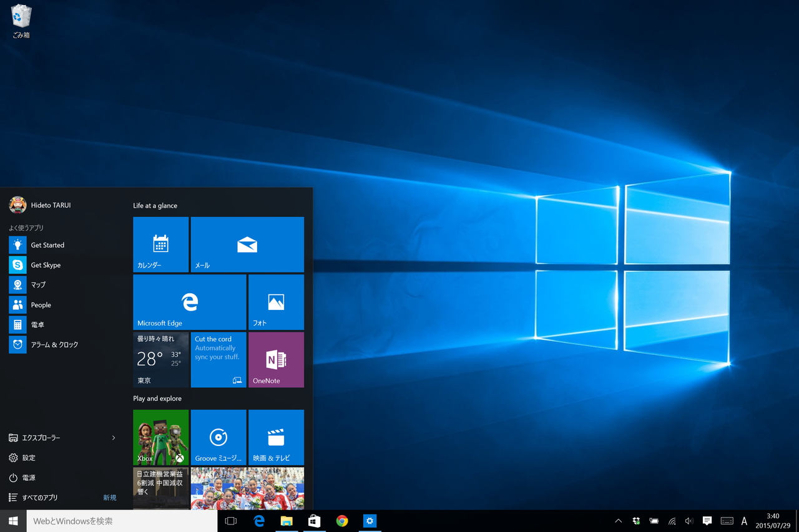Open 電卓 from frequently used apps
799x532 pixels.
[x=37, y=324]
